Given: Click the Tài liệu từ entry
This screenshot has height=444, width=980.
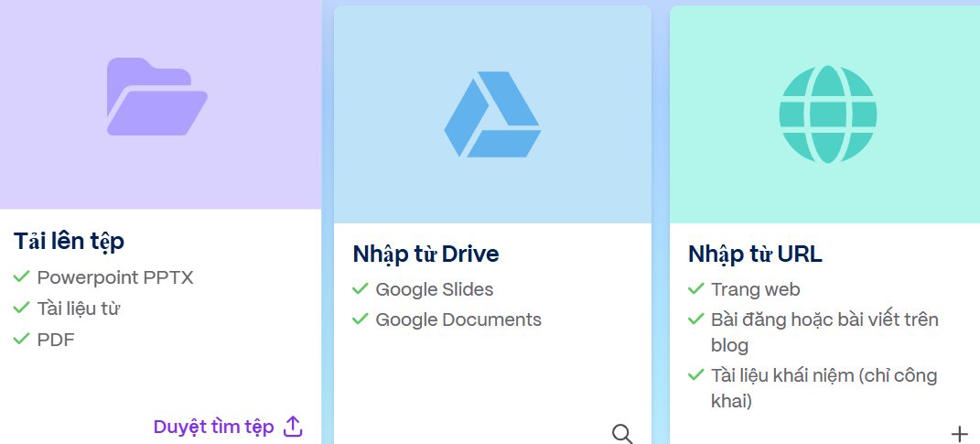Looking at the screenshot, I should [x=78, y=309].
